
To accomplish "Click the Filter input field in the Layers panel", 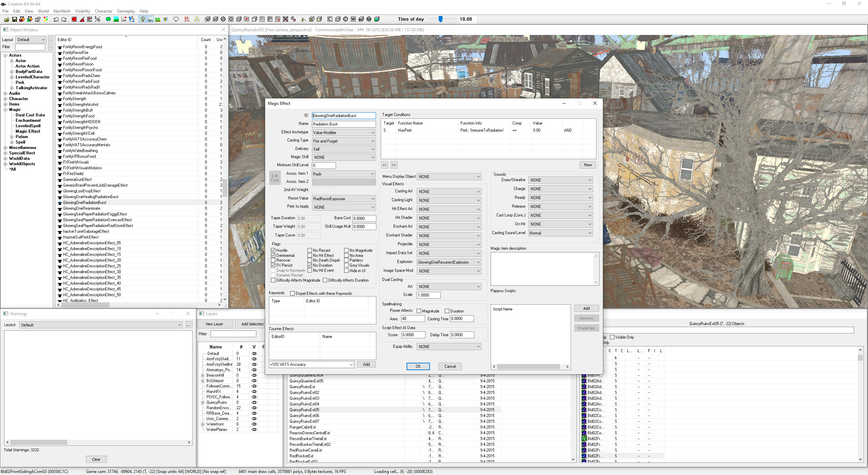I will [233, 334].
